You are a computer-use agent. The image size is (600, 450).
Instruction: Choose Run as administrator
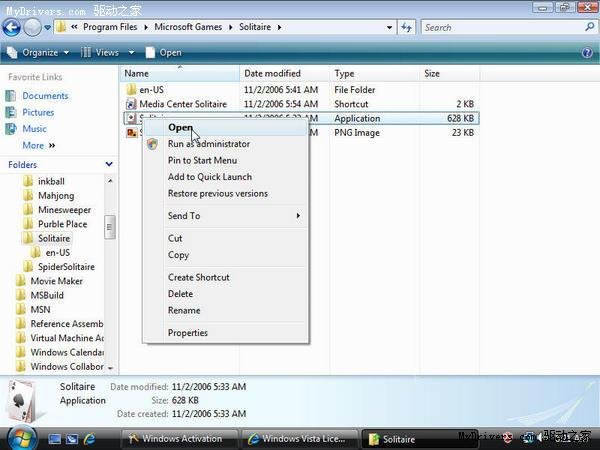coord(226,144)
